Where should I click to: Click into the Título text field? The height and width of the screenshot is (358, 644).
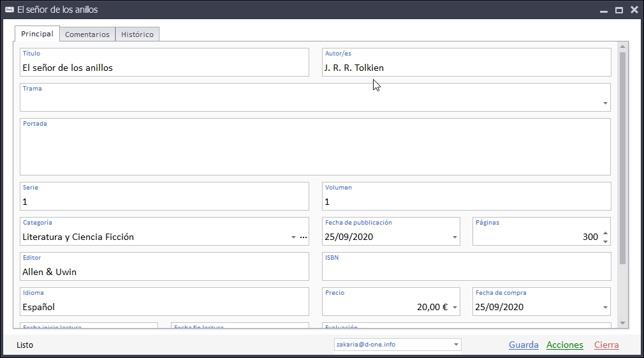click(164, 68)
